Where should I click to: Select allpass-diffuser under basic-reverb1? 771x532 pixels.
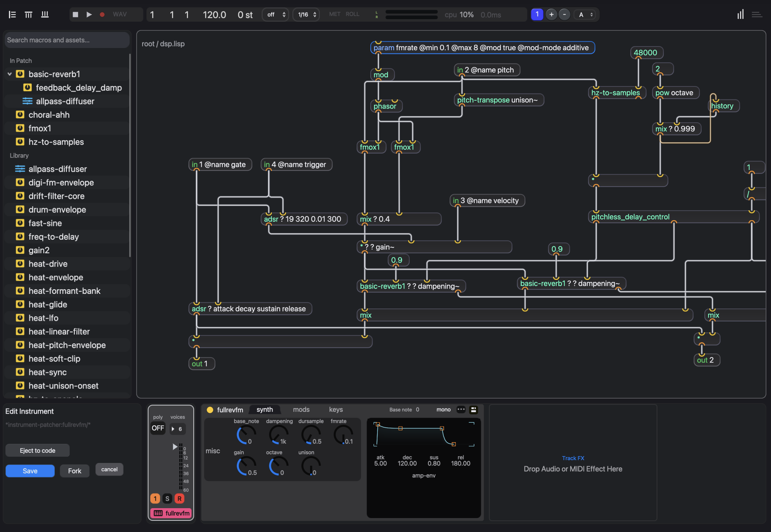tap(65, 101)
